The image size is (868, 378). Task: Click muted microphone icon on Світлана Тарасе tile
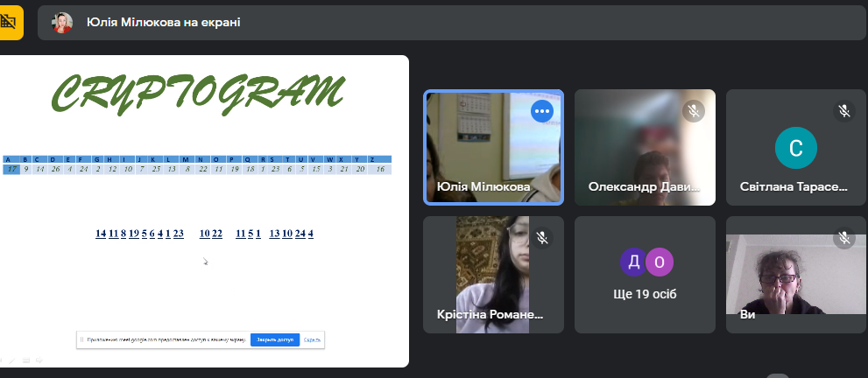(844, 111)
